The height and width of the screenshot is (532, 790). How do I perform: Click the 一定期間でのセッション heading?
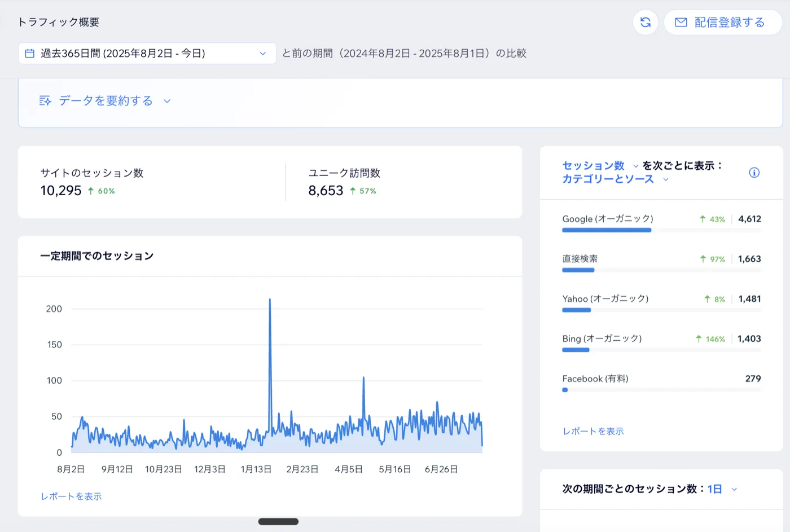pos(97,256)
